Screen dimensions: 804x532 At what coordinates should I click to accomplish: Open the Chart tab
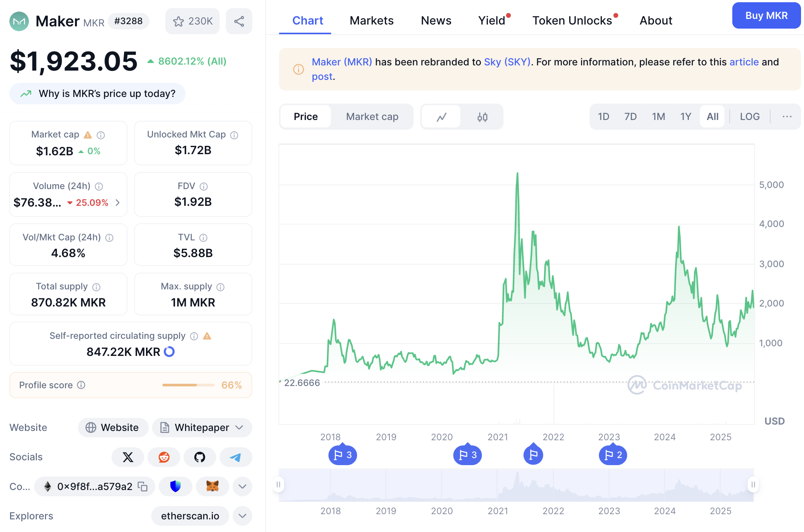tap(308, 20)
